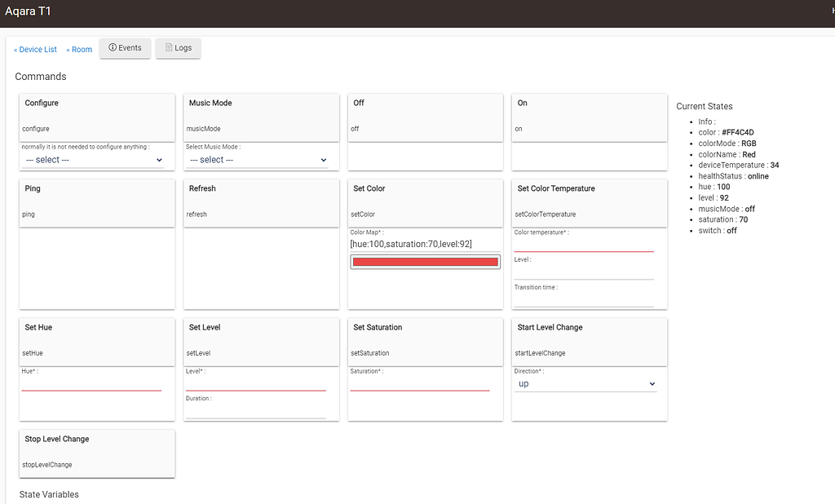Screen dimensions: 835x504
Task: Open the Logs tab
Action: (x=178, y=48)
